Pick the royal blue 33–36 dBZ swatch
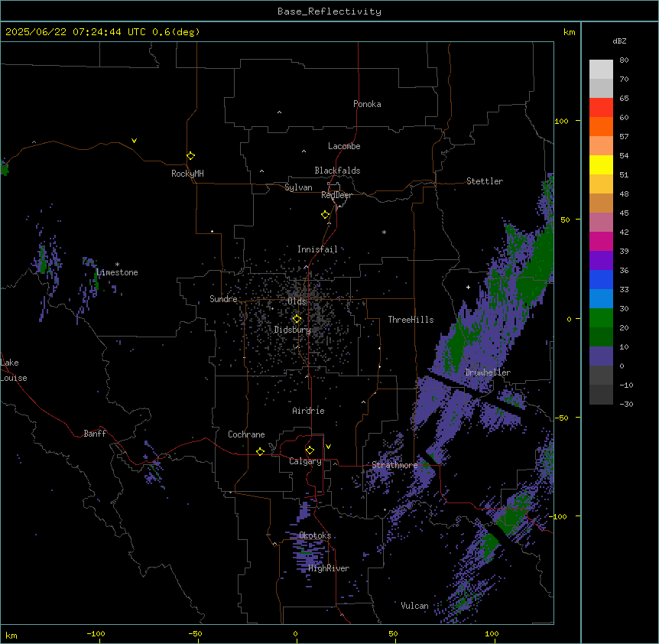 601,279
